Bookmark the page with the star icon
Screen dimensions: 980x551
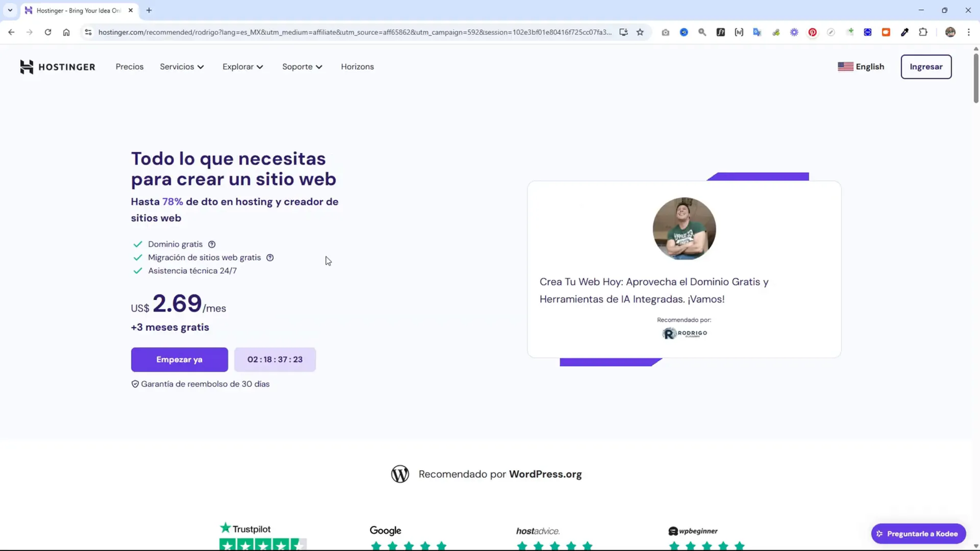point(639,32)
